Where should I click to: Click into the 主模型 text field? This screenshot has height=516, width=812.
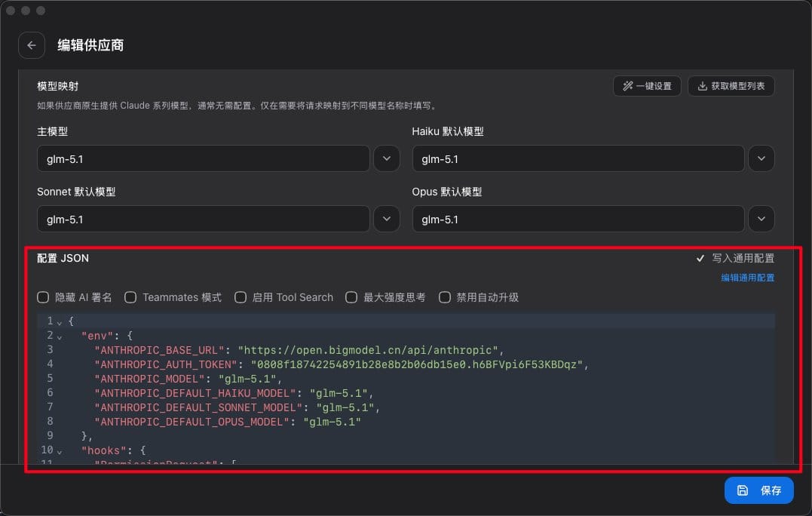coord(204,158)
